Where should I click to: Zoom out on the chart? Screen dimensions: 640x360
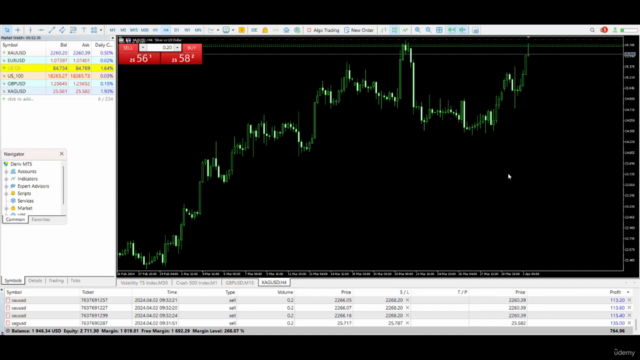tap(428, 30)
